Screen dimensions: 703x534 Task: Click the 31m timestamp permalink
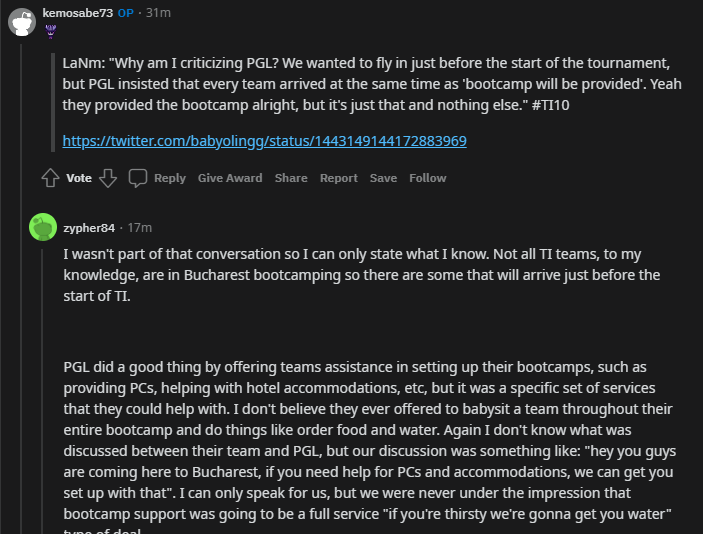point(158,12)
